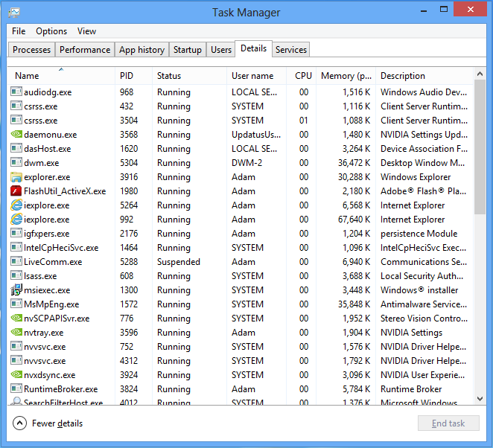Select the 'Stereo Vision Contro...' description
493x448 pixels.
pyautogui.click(x=424, y=319)
